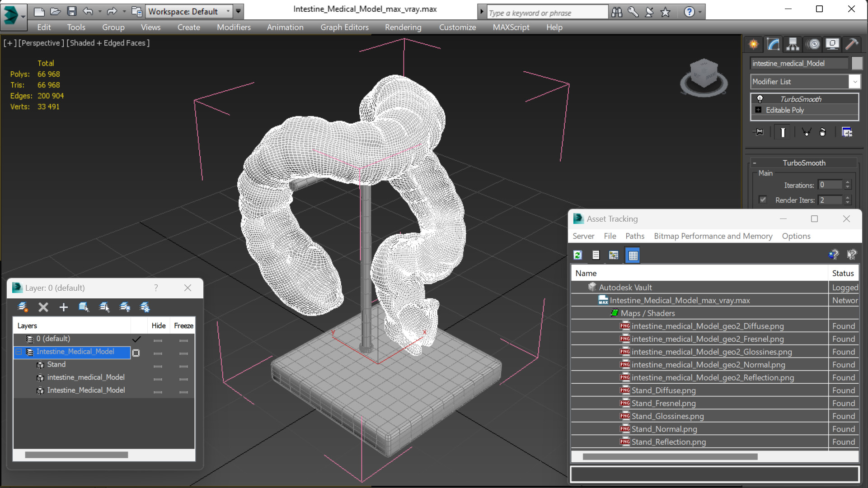Collapse the Intestine_Medical_Model layer tree

coord(19,352)
